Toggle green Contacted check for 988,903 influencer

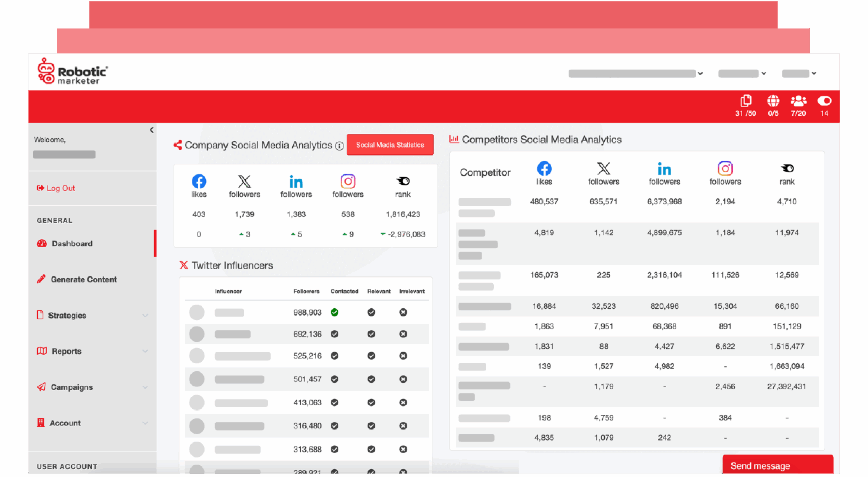click(x=335, y=312)
